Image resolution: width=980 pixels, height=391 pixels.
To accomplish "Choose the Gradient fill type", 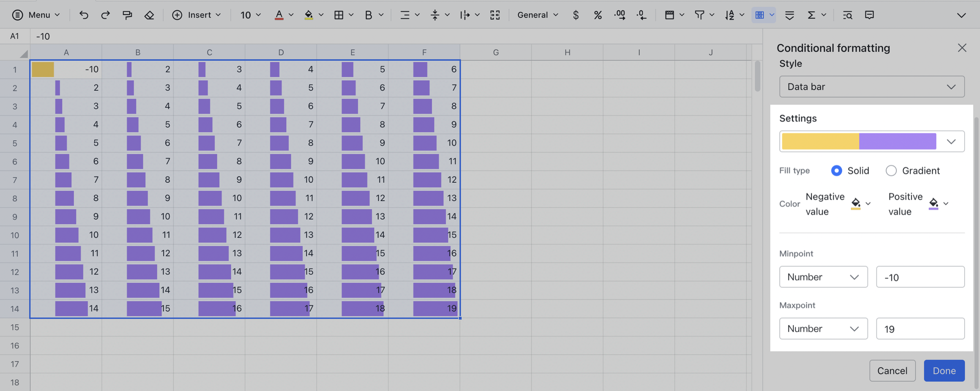I will tap(892, 171).
